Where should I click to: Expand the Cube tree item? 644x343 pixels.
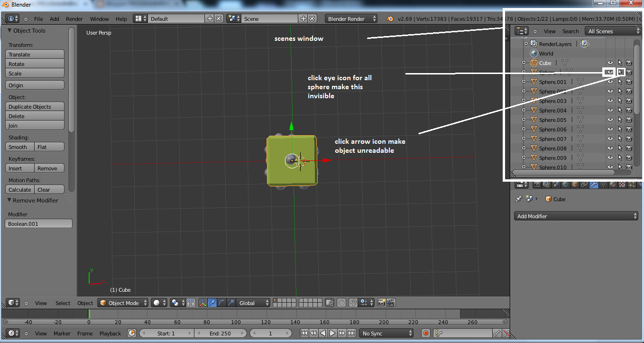tap(524, 63)
